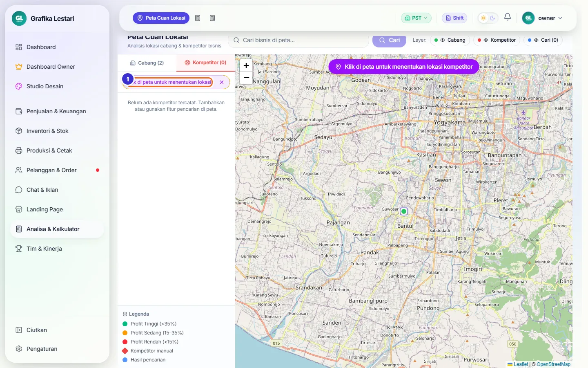Viewport: 588px width, 368px height.
Task: Click the green branch marker near Bantul
Action: click(x=404, y=211)
